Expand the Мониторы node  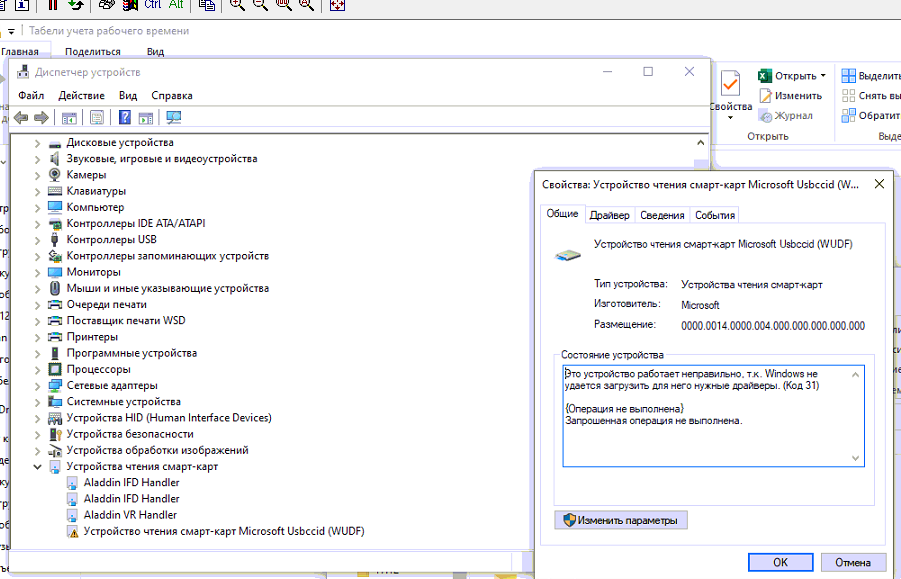(37, 272)
